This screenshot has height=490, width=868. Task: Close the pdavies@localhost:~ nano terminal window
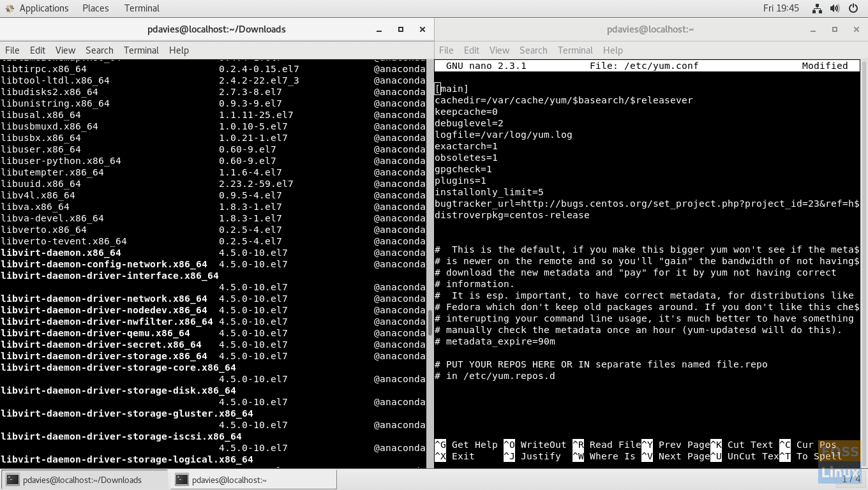click(x=857, y=29)
